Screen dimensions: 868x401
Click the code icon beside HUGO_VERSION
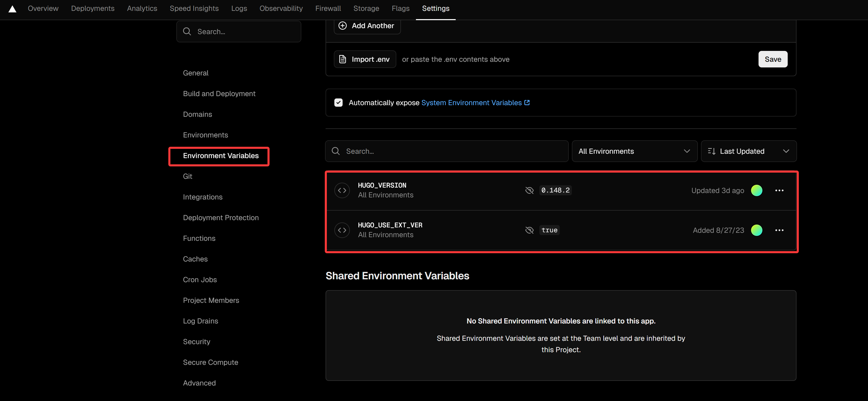pyautogui.click(x=342, y=190)
